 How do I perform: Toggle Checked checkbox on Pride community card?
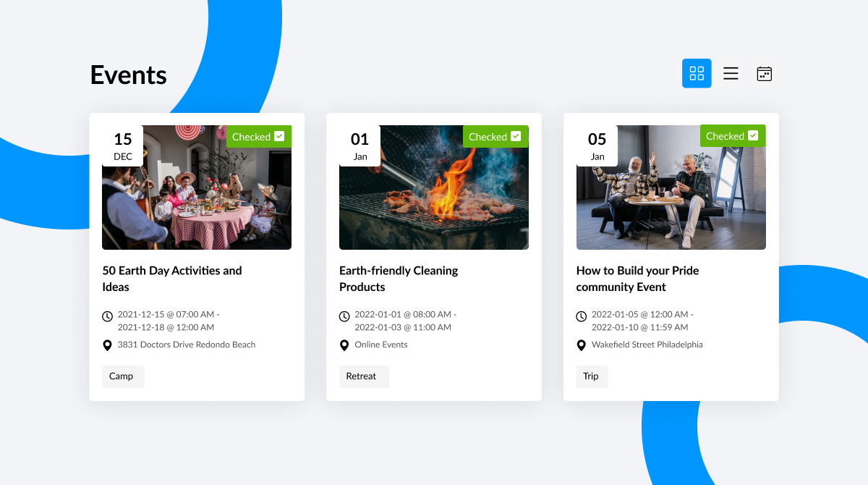point(753,135)
